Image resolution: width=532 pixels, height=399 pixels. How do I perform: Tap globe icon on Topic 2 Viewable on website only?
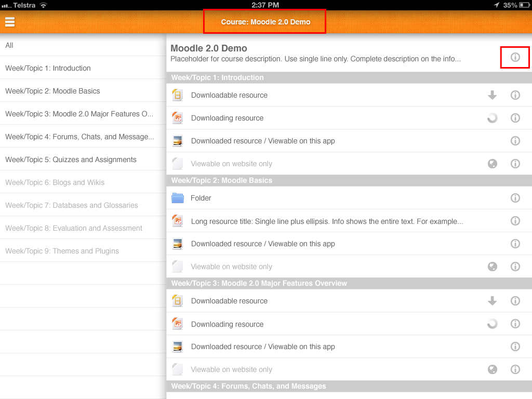493,267
